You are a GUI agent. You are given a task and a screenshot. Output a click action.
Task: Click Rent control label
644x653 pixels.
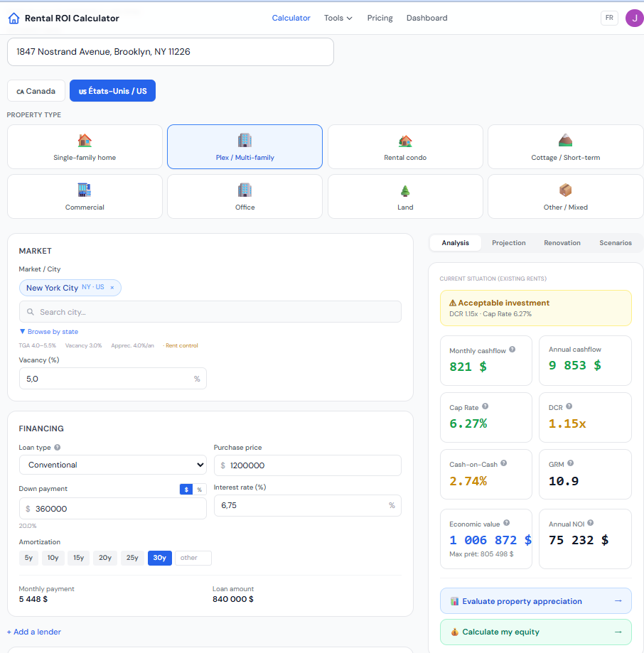coord(181,345)
